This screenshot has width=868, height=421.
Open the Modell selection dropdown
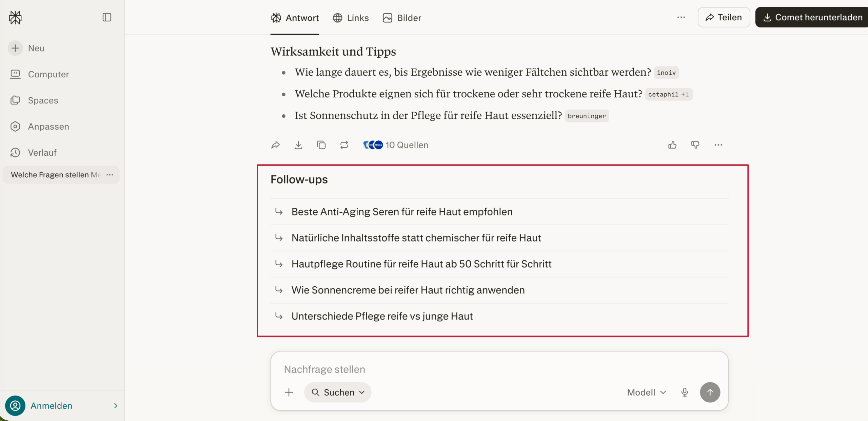(647, 393)
